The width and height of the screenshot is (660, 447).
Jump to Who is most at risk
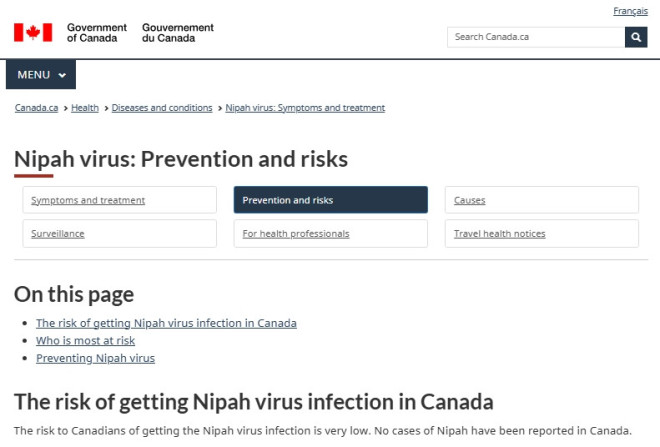[x=85, y=340]
